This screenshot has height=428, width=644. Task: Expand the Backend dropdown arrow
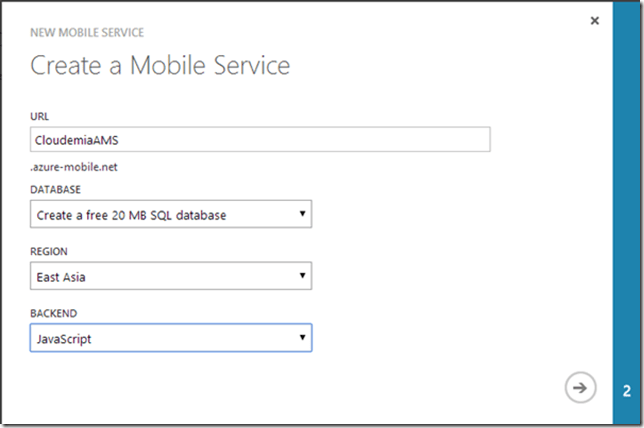coord(301,338)
